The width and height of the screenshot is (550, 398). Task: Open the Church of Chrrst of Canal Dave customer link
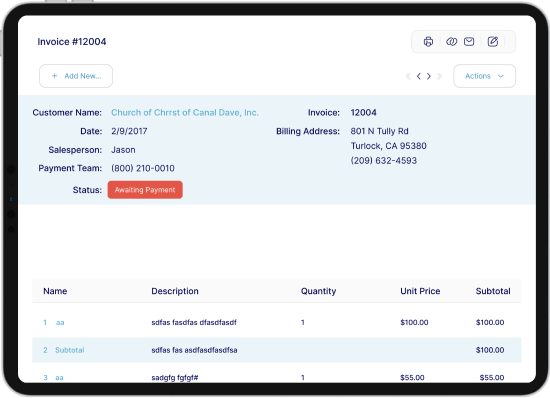[185, 113]
